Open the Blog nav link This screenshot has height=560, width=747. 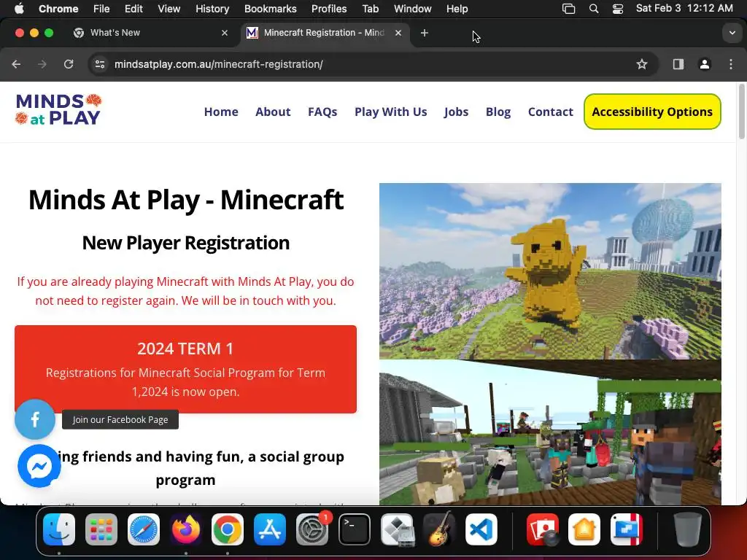[498, 112]
